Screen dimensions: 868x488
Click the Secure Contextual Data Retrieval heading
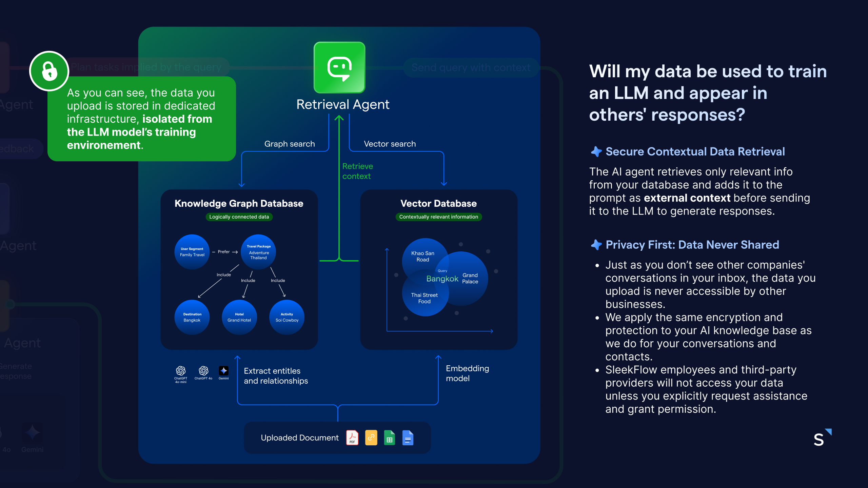pyautogui.click(x=695, y=151)
